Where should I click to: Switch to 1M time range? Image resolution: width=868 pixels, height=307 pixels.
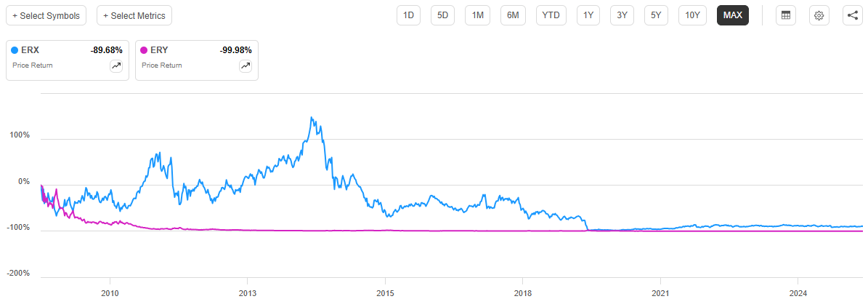[x=477, y=15]
